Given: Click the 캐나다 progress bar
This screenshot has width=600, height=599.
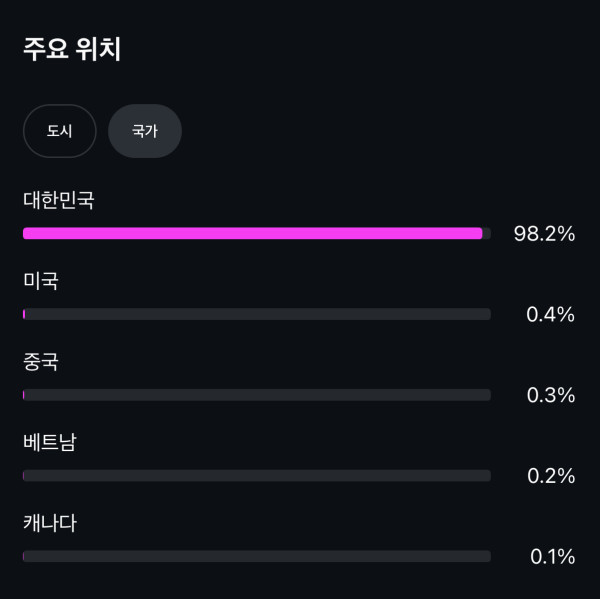Looking at the screenshot, I should click(257, 556).
